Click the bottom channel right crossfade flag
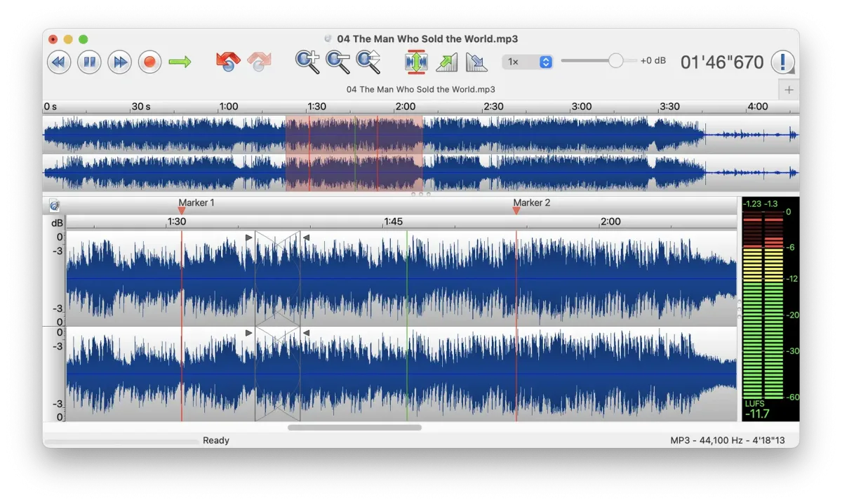 [306, 333]
